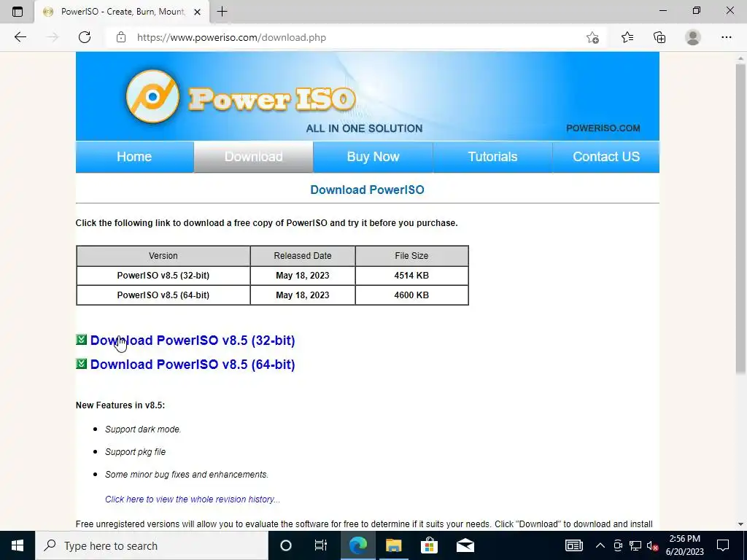Click 'Some minor bug fixes and enhancements.' text
This screenshot has width=747, height=560.
pos(187,474)
